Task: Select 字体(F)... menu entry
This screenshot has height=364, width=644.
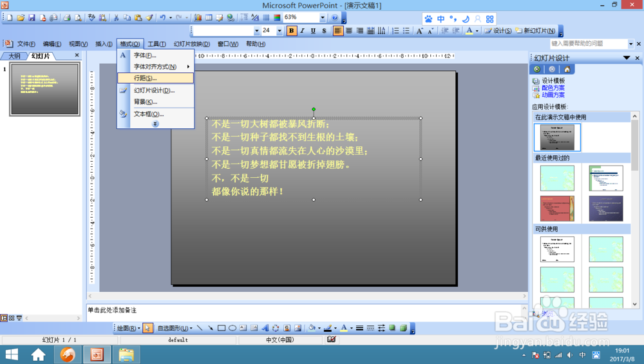Action: click(x=156, y=55)
